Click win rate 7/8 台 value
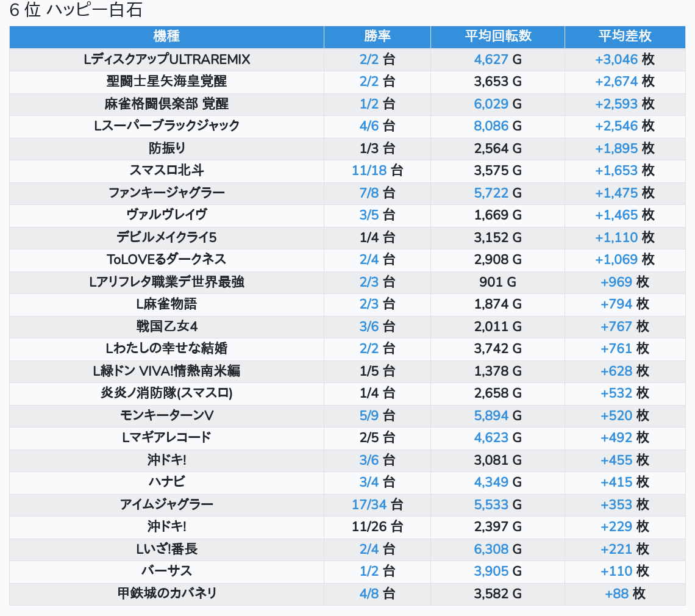This screenshot has width=695, height=616. pyautogui.click(x=377, y=193)
